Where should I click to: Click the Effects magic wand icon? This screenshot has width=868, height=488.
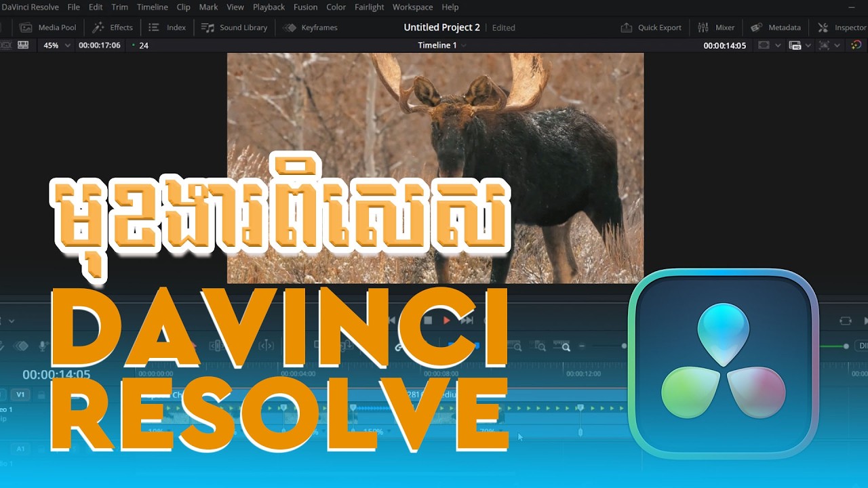click(98, 27)
